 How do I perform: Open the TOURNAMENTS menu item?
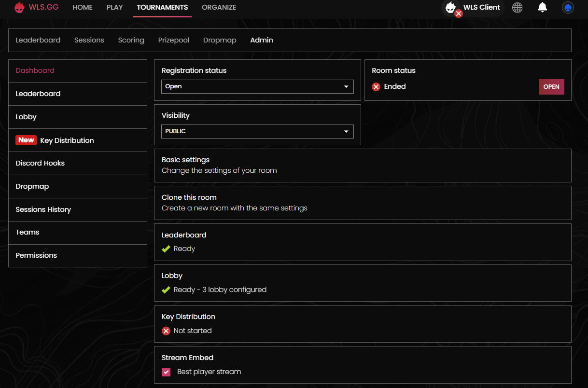tap(162, 7)
